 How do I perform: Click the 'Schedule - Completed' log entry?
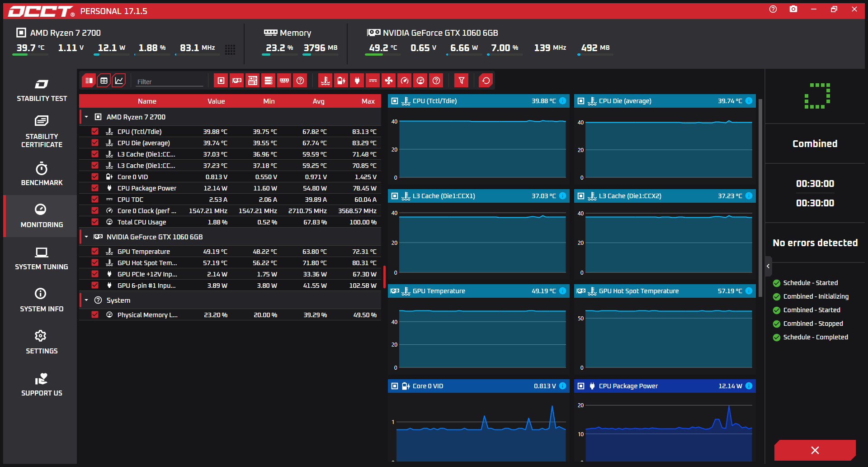coord(816,337)
